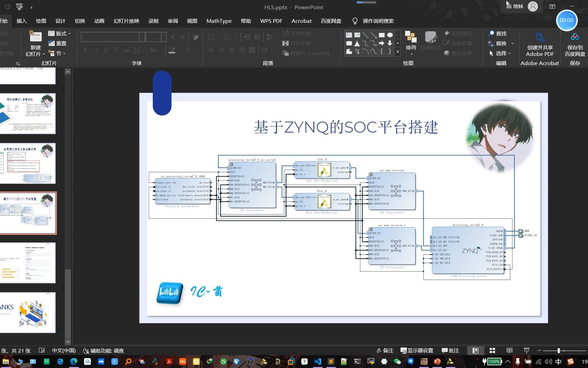Toggle bold formatting

[x=85, y=50]
